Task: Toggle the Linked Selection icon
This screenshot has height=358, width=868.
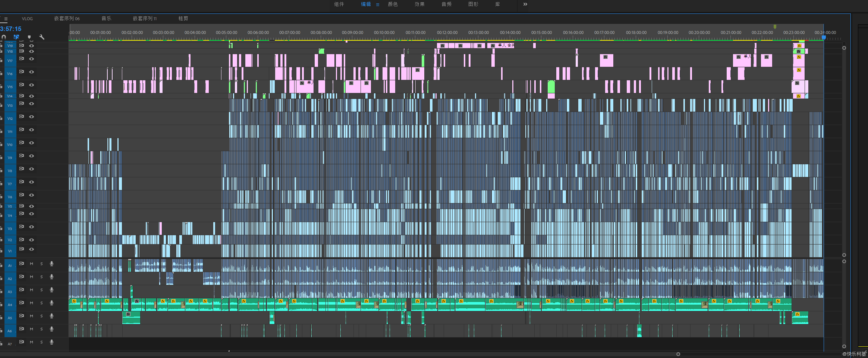Action: pos(16,37)
